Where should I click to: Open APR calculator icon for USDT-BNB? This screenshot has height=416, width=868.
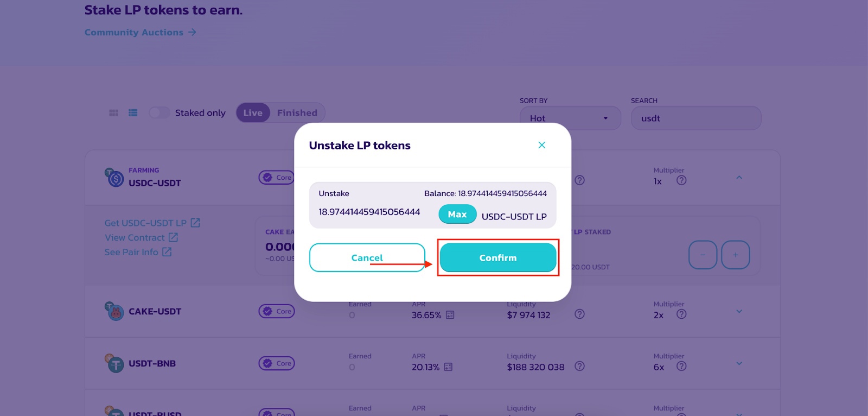(448, 367)
